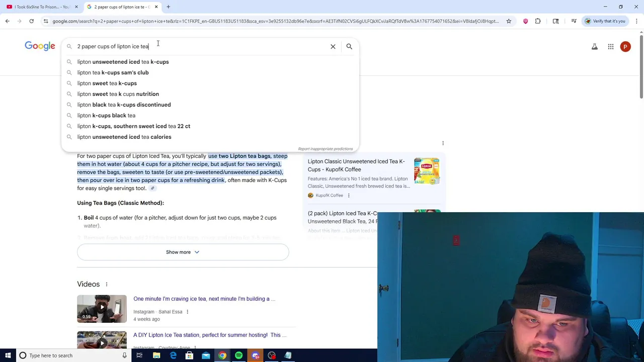Open Google apps grid
The height and width of the screenshot is (362, 644).
coord(610,47)
